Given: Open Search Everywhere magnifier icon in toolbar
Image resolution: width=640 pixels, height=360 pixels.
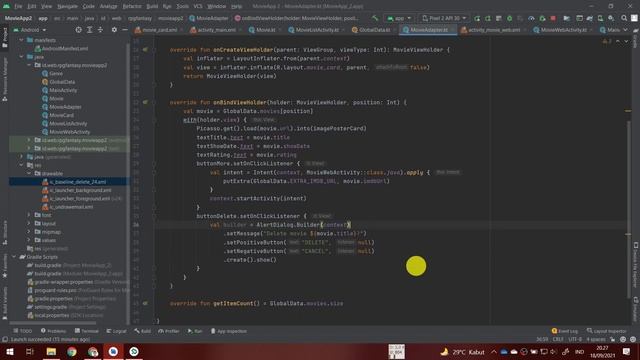Looking at the screenshot, I should point(624,18).
